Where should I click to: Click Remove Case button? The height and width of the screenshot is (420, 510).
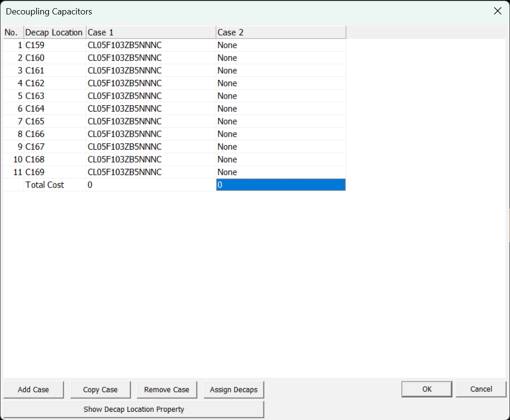point(166,390)
